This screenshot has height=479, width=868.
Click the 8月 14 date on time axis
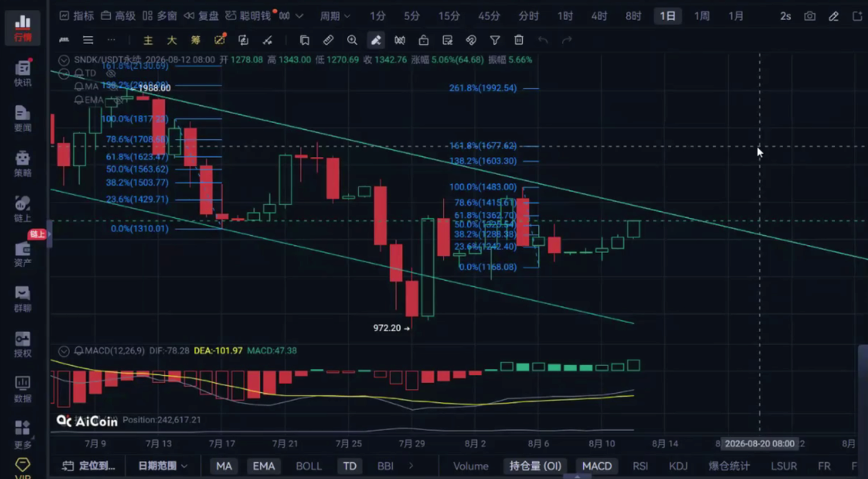pyautogui.click(x=665, y=443)
